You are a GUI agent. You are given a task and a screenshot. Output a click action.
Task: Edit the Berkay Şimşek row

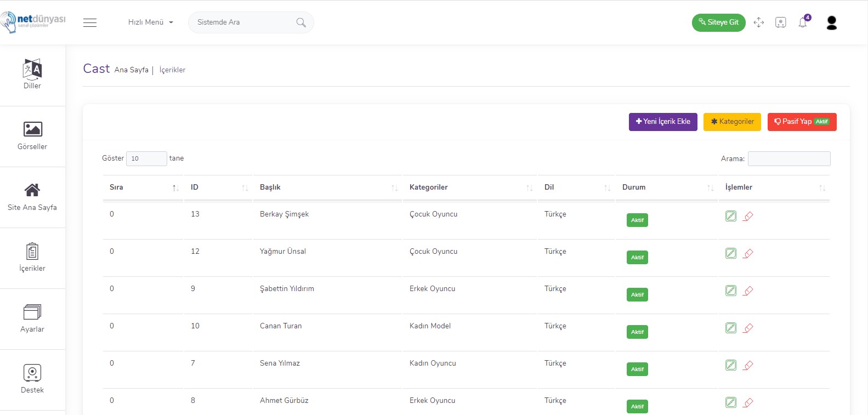pyautogui.click(x=731, y=216)
